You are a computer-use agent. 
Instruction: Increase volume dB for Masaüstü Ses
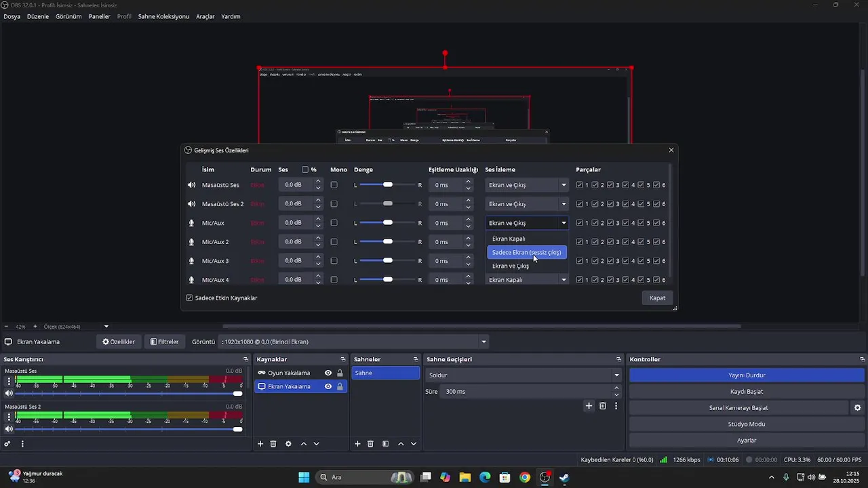(x=318, y=181)
